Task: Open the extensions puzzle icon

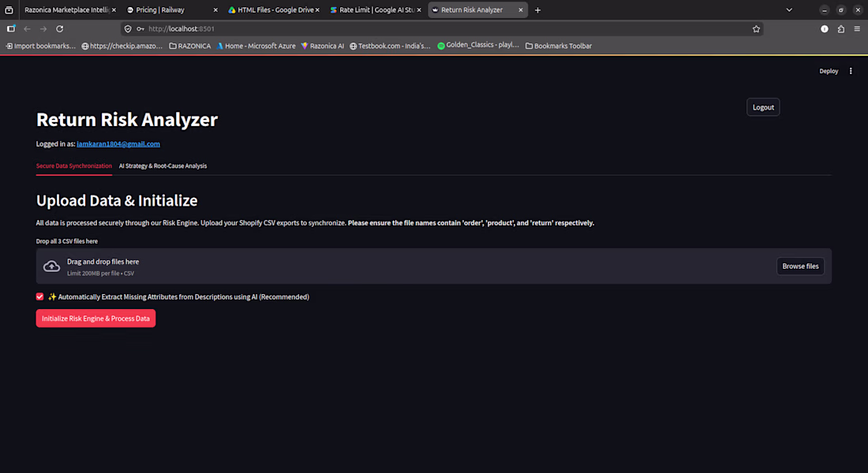Action: click(841, 28)
